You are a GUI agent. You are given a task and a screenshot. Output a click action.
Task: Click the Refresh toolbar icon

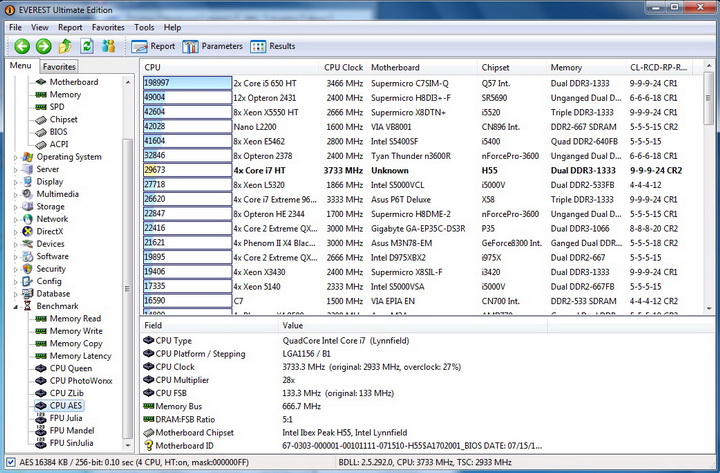(87, 46)
